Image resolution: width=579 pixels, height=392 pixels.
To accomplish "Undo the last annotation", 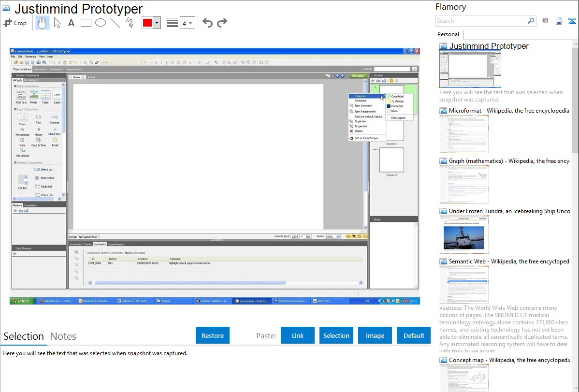I will [207, 23].
